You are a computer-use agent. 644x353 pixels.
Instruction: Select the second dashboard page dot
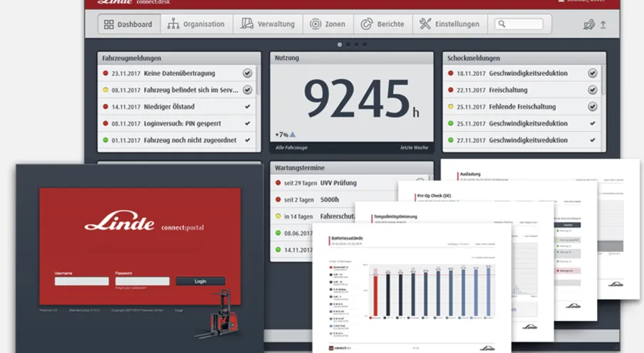click(348, 44)
